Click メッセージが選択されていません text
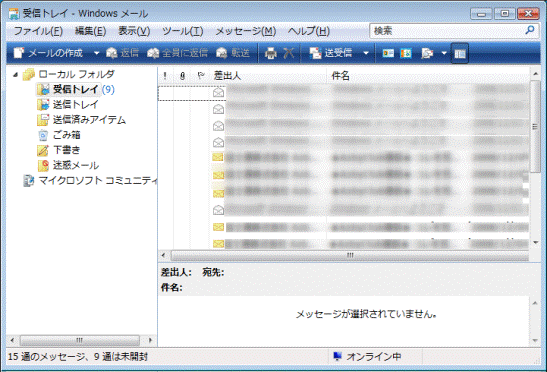The height and width of the screenshot is (372, 547). point(366,314)
